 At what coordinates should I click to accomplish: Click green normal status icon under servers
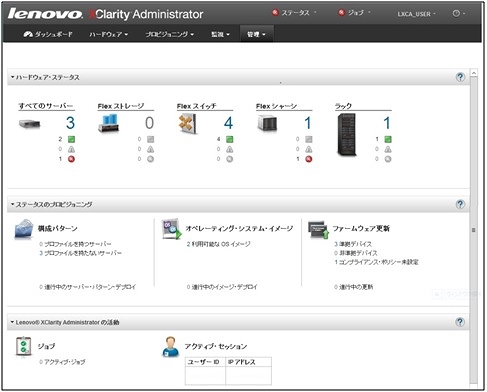pos(71,139)
